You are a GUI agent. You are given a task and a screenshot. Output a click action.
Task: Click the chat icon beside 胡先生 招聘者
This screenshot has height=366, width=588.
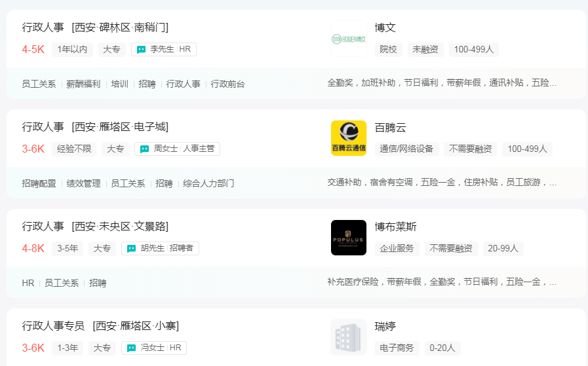[x=131, y=249]
